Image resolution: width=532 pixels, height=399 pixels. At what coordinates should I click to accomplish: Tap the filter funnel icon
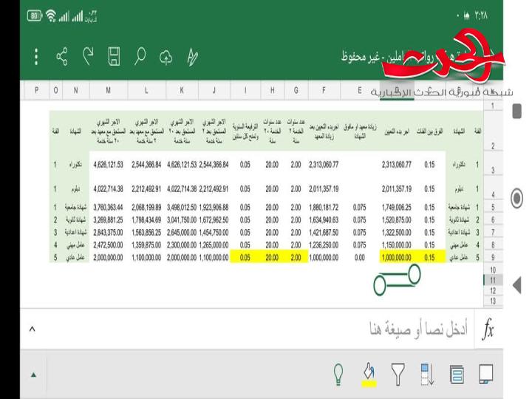(398, 374)
